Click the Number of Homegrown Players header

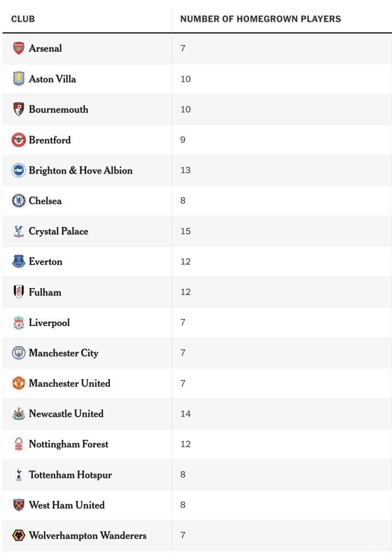click(x=260, y=19)
